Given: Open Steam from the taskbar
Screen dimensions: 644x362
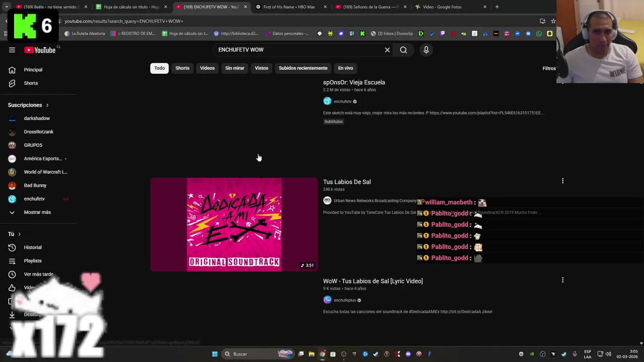Looking at the screenshot, I should [376, 354].
